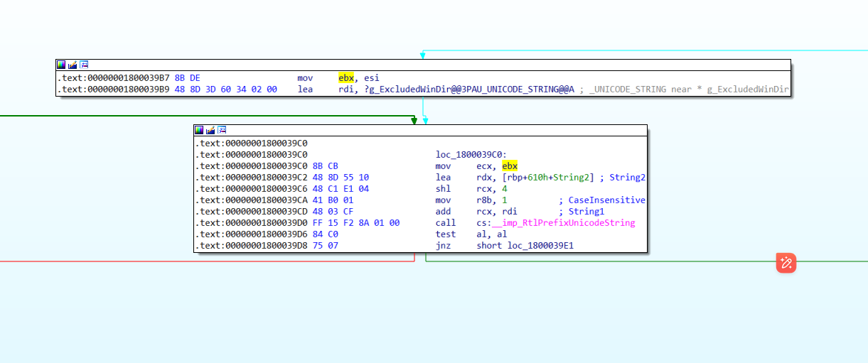Open color palette icon on loc_1800039C0 node

tap(199, 130)
